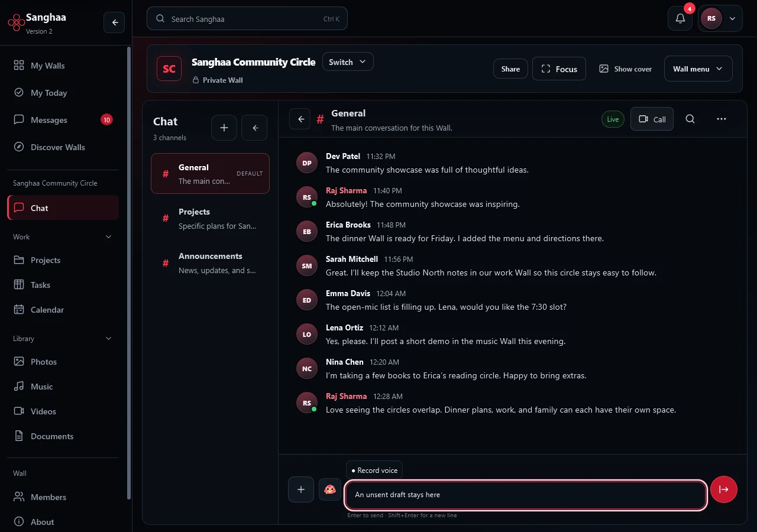The width and height of the screenshot is (757, 532).
Task: Open the channel more options menu
Action: click(721, 119)
